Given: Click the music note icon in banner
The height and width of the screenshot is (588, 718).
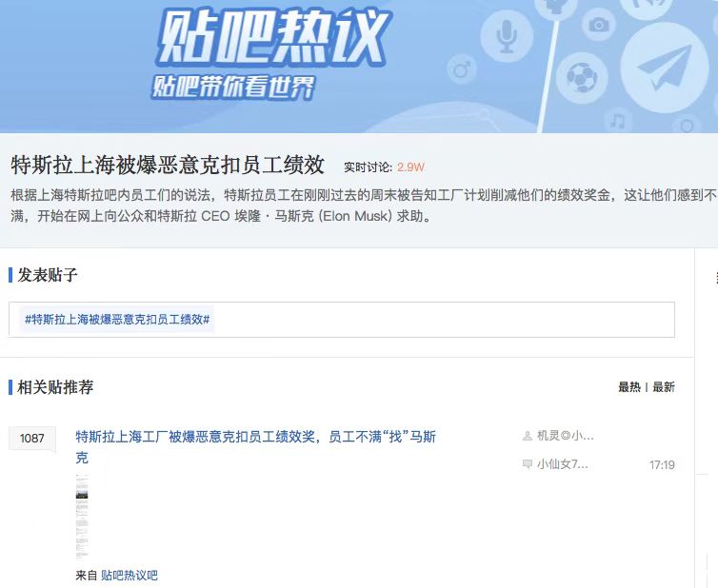Looking at the screenshot, I should pyautogui.click(x=618, y=121).
